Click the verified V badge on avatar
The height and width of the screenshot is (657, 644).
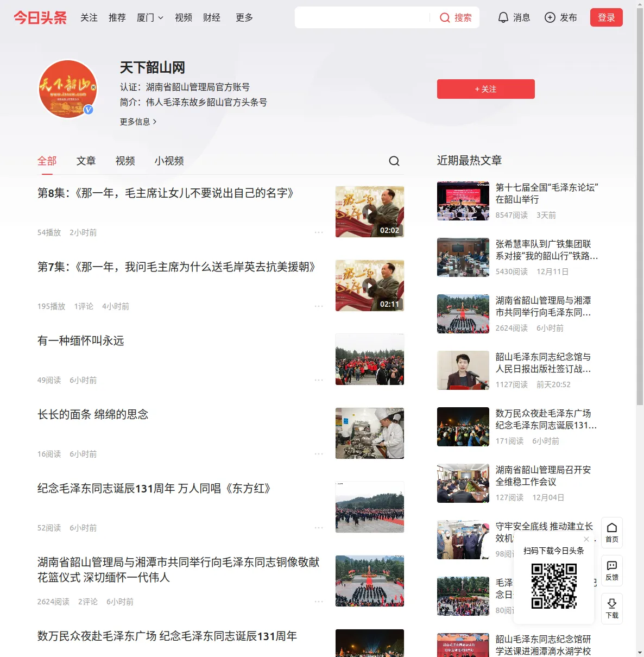click(89, 110)
